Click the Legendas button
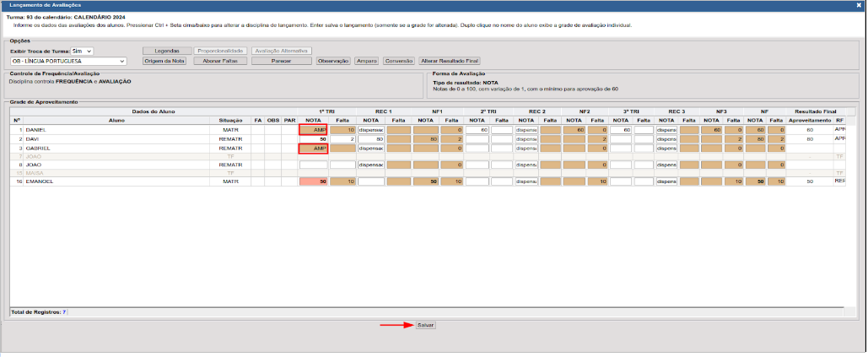868x357 pixels. coord(166,51)
